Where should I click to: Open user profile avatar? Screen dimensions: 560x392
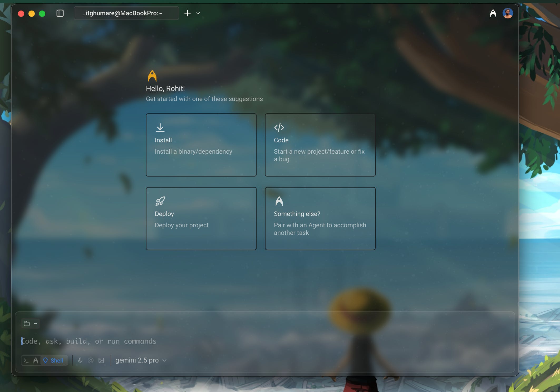coord(508,13)
